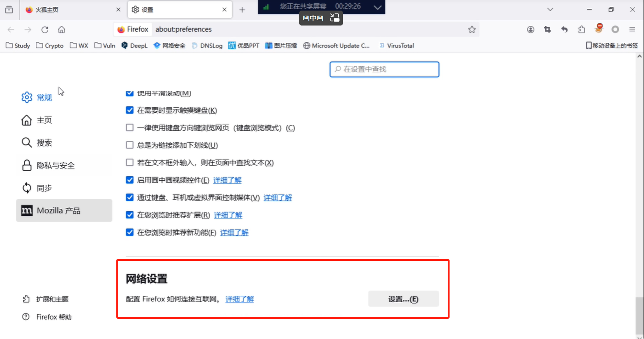Click the gray circle extension icon
The height and width of the screenshot is (339, 644).
[x=615, y=29]
